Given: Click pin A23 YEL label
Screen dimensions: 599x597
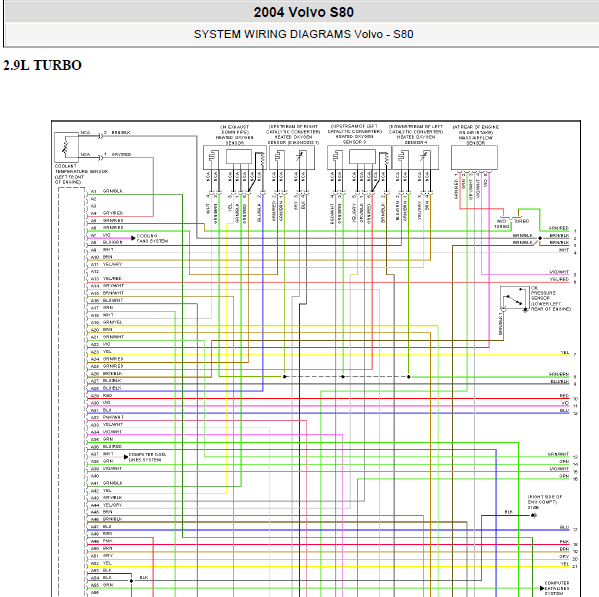Looking at the screenshot, I should coord(101,352).
